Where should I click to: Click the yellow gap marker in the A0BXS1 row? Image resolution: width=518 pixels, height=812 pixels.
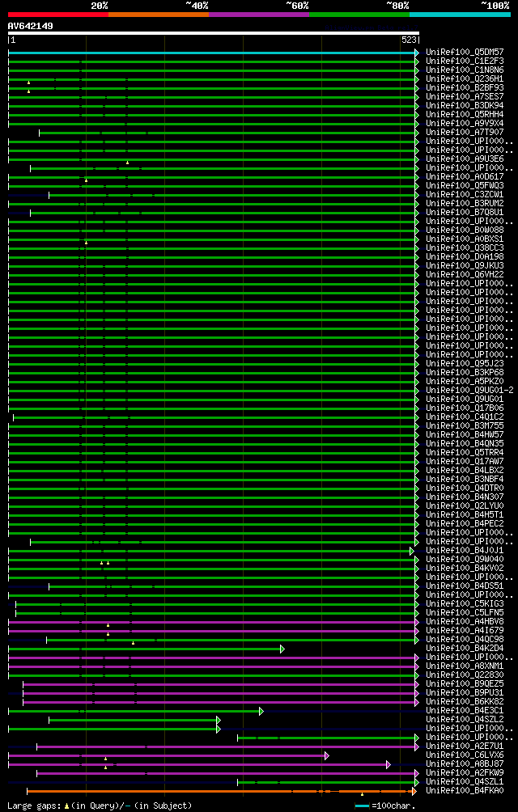point(86,243)
